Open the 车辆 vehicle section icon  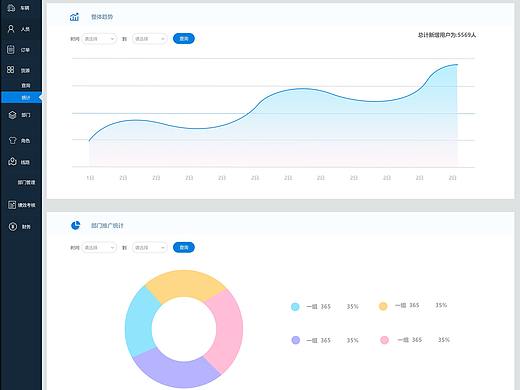11,8
